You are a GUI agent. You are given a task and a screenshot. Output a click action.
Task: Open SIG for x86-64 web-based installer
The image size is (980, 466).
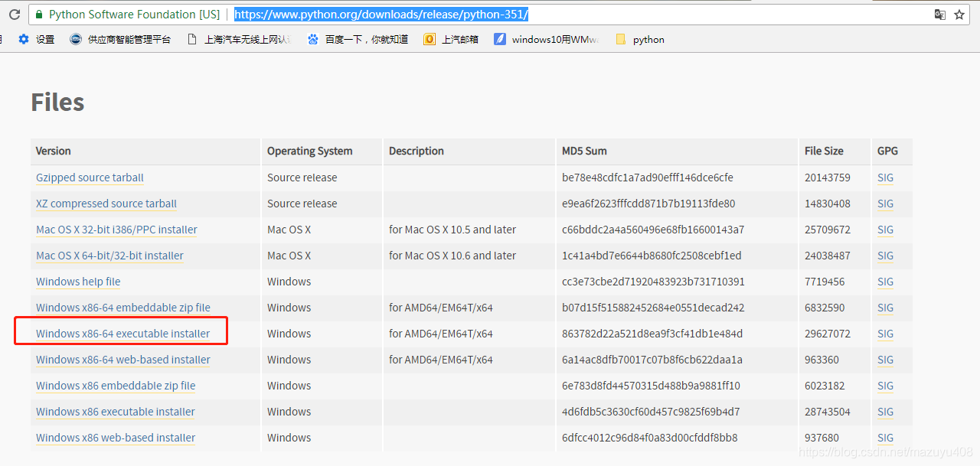tap(885, 360)
